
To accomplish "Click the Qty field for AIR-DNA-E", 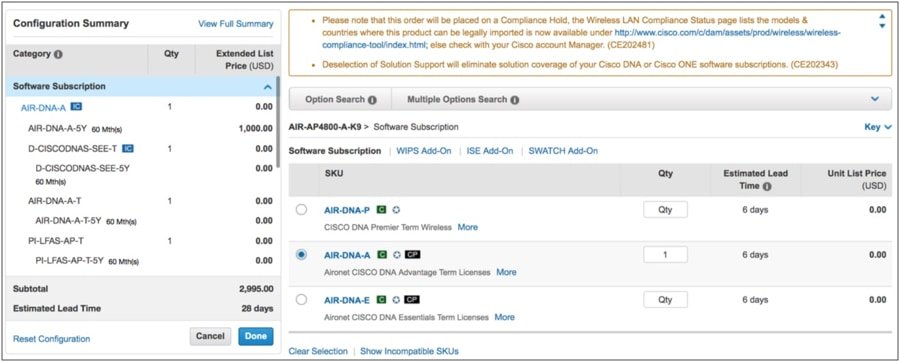I will point(665,299).
